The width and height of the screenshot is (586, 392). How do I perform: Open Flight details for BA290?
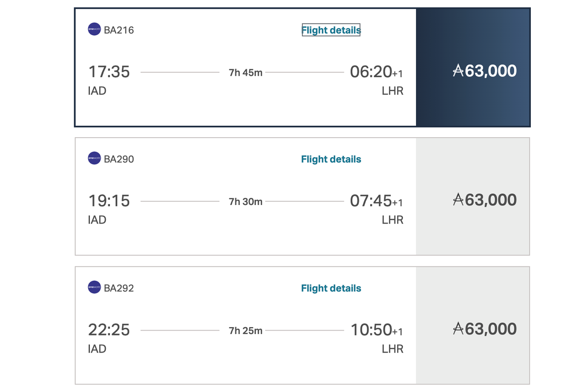(x=331, y=159)
